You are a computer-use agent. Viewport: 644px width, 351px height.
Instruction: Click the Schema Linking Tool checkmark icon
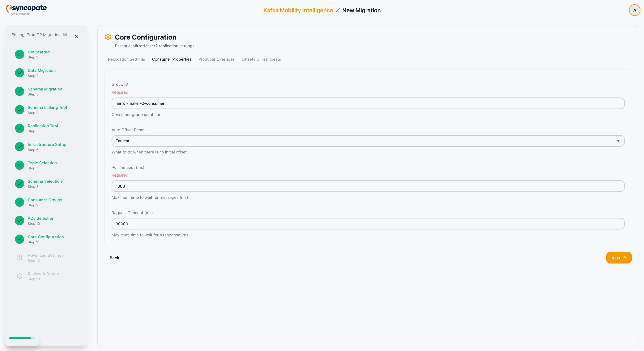[x=19, y=110]
